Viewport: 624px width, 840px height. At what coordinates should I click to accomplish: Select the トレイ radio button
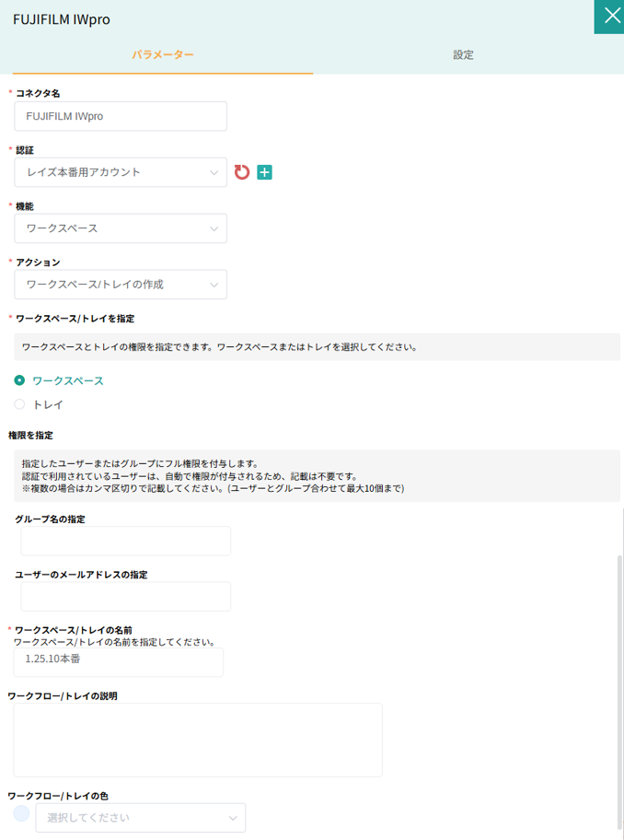(19, 404)
